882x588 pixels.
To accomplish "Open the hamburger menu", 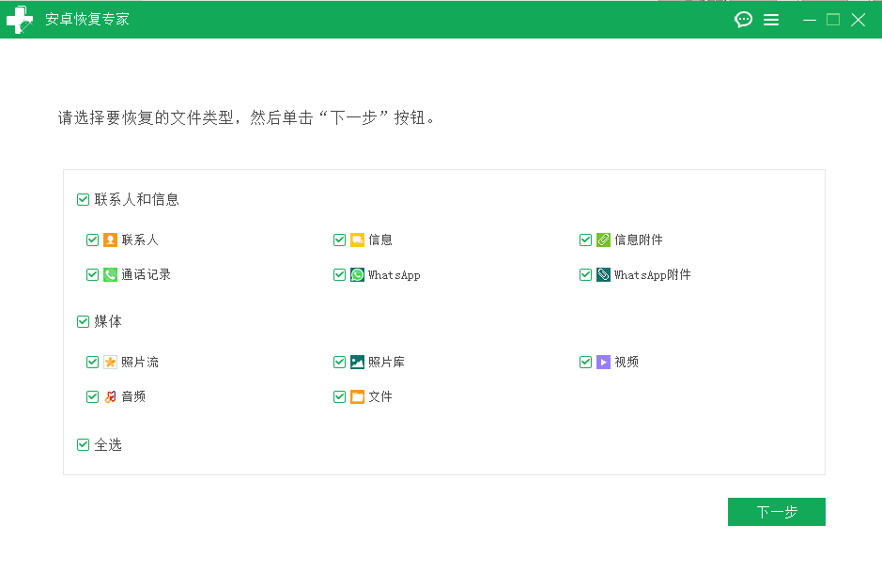I will click(771, 19).
